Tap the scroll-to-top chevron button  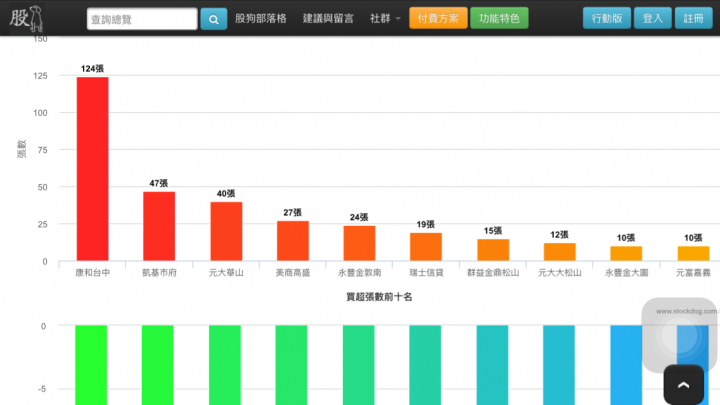[x=683, y=385]
